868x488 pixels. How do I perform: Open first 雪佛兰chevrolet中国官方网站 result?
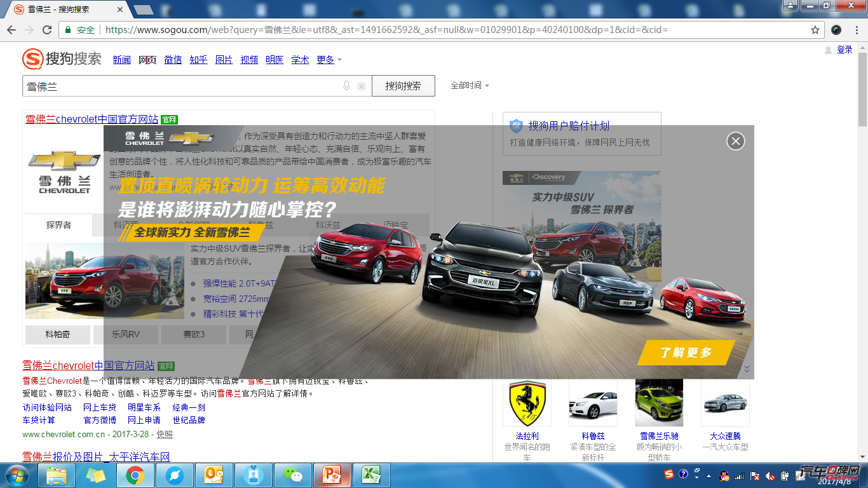pos(92,119)
